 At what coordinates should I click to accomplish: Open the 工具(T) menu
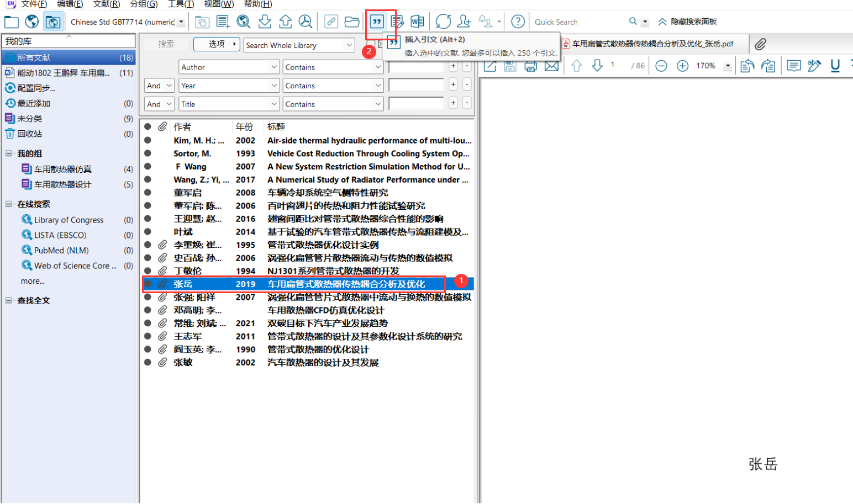(181, 4)
